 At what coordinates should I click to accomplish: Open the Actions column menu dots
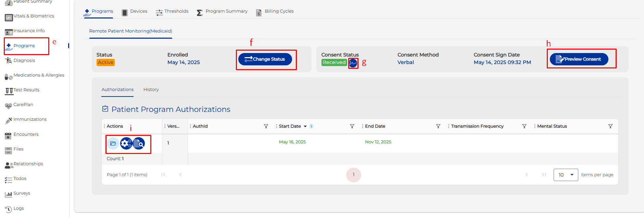tap(104, 126)
